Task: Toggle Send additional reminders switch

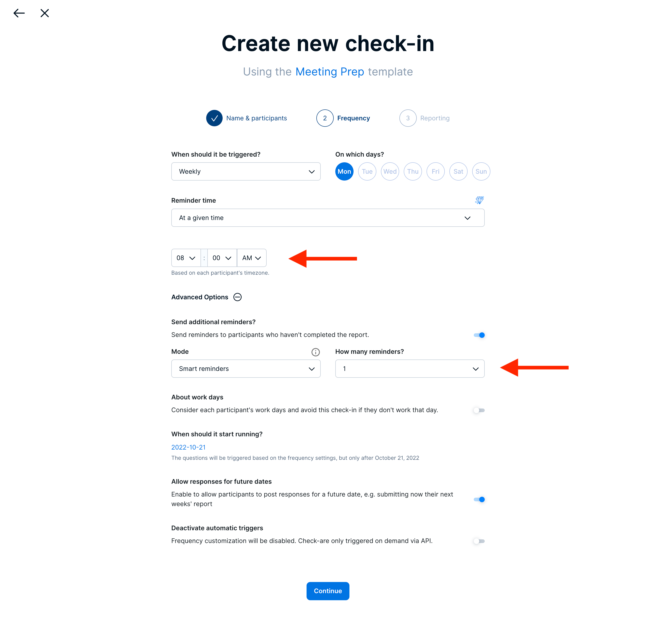Action: point(479,335)
